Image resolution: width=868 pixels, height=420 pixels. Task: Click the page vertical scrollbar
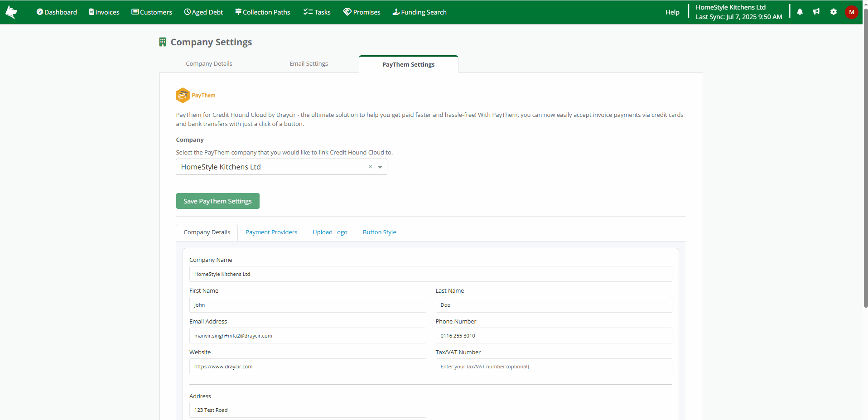click(865, 159)
